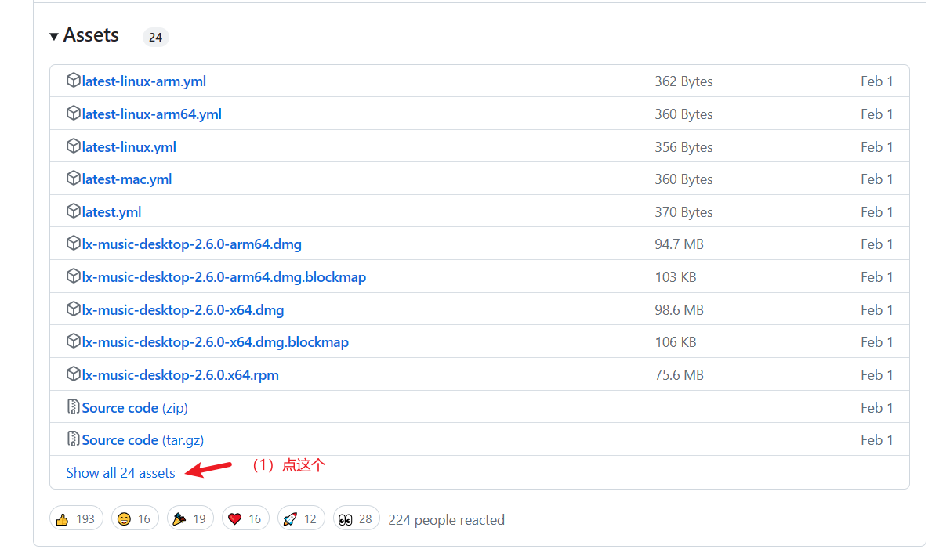
Task: Click package icon beside arm64.dmg.blockmap file
Action: pyautogui.click(x=74, y=276)
